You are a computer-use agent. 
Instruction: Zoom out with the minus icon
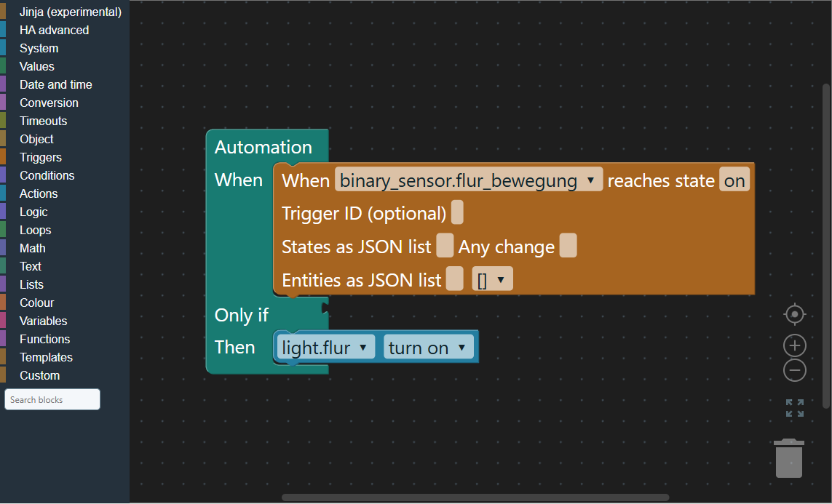tap(794, 370)
